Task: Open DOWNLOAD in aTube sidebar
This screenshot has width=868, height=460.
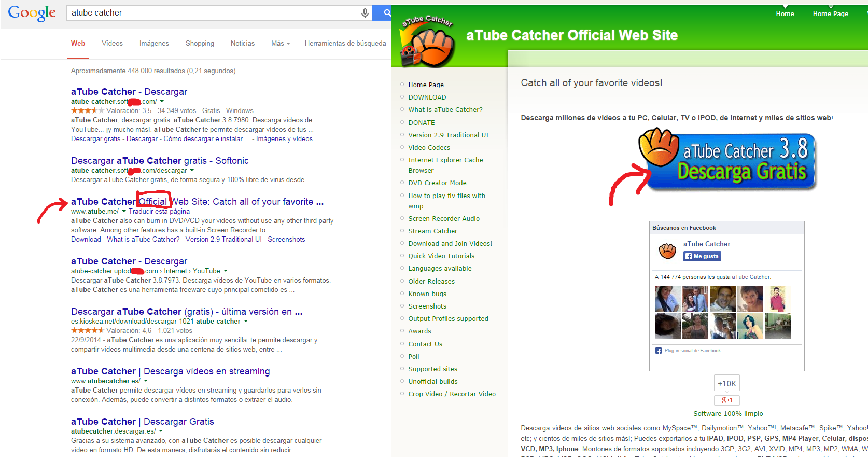Action: click(x=427, y=97)
